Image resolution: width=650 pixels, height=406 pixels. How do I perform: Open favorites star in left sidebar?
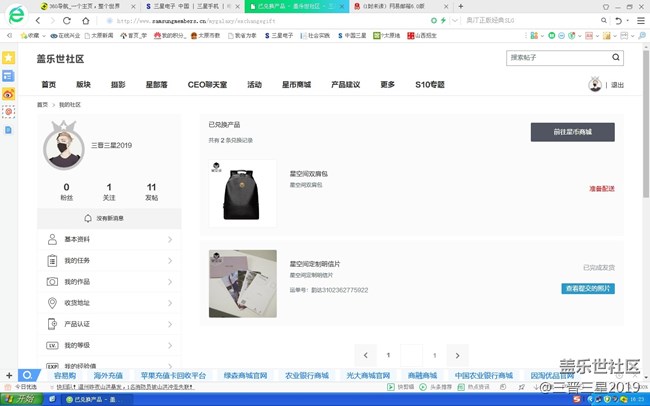tap(8, 58)
